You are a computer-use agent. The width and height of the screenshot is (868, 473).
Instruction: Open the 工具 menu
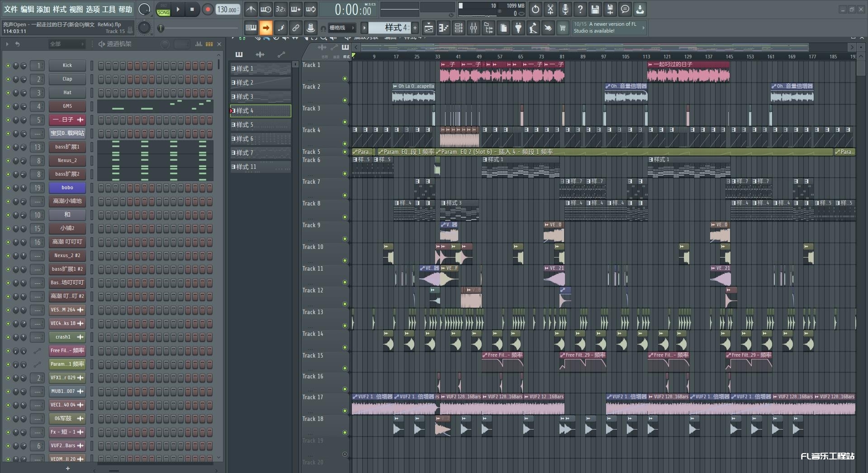click(109, 9)
